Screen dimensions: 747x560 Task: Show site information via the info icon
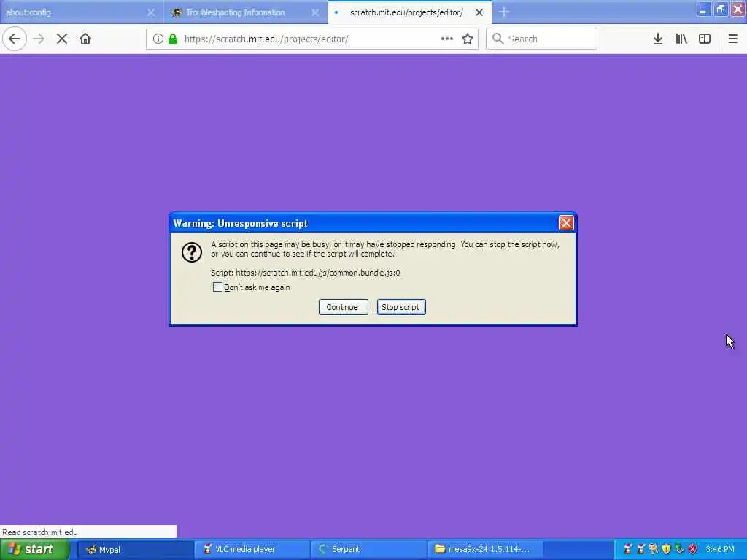tap(158, 39)
